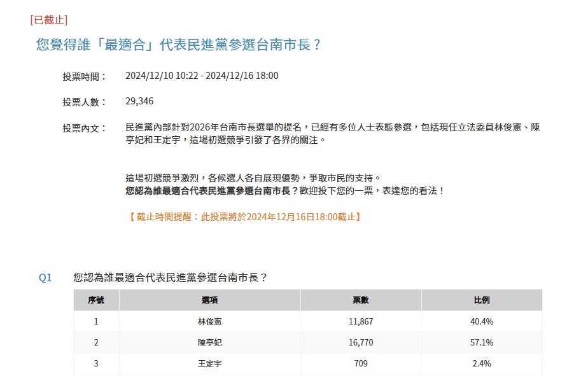This screenshot has width=567, height=392.
Task: Click the Q1 question text 您認為誰最適合
Action: [x=170, y=277]
